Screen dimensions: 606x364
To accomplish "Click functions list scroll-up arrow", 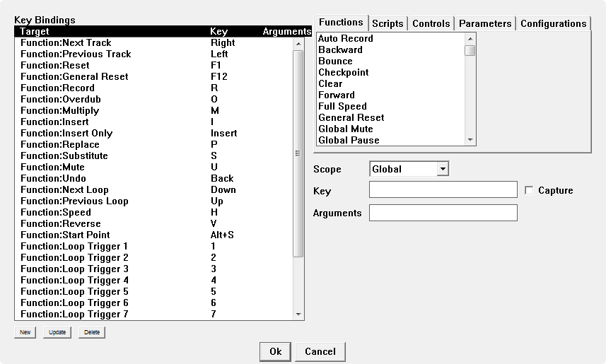I will [470, 39].
